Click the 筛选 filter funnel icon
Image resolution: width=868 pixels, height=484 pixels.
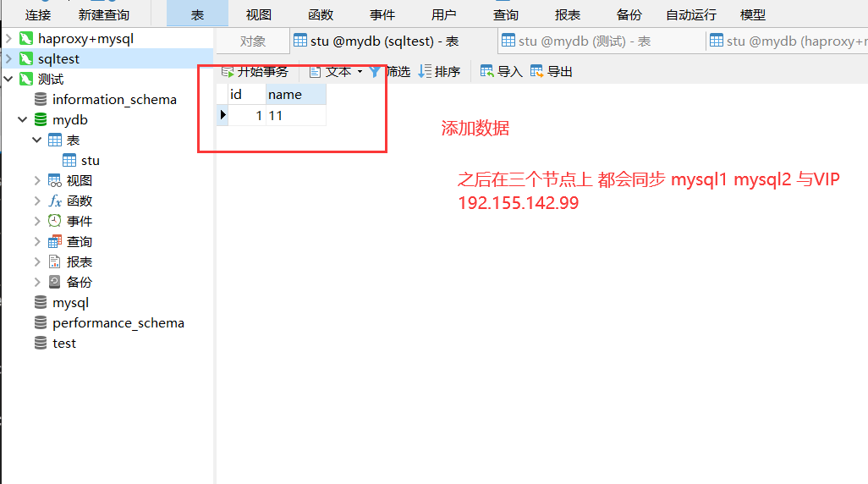coord(375,71)
